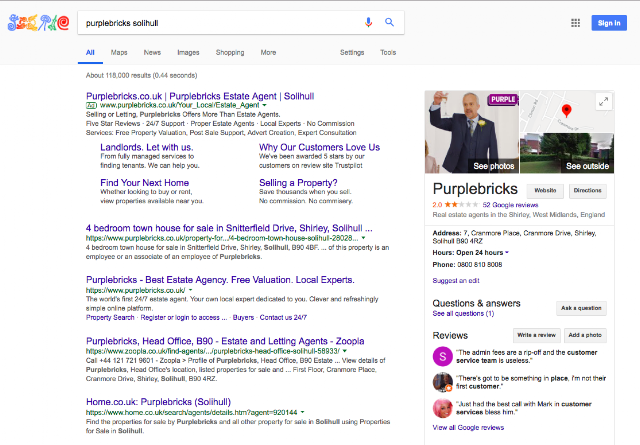Screen dimensions: 640x445
Task: Open Property Search sitelink
Action: click(110, 318)
